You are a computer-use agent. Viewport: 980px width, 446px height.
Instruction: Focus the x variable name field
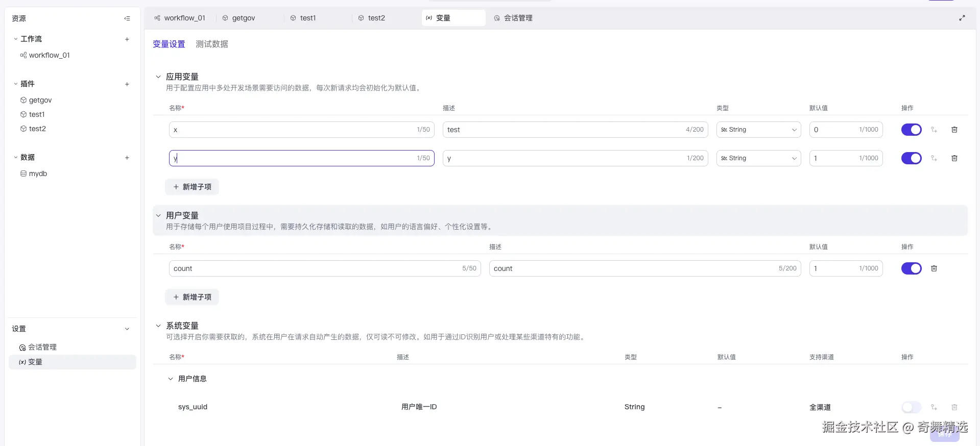click(x=301, y=130)
